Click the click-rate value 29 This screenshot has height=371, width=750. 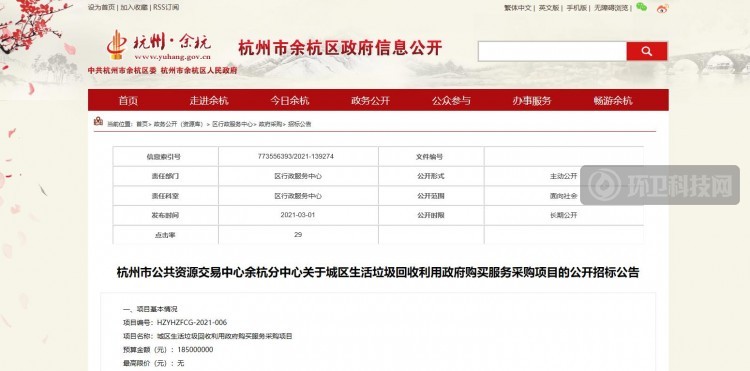pyautogui.click(x=298, y=235)
